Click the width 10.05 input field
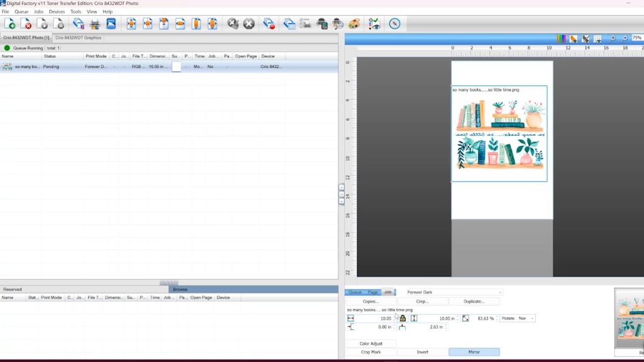 pyautogui.click(x=376, y=318)
